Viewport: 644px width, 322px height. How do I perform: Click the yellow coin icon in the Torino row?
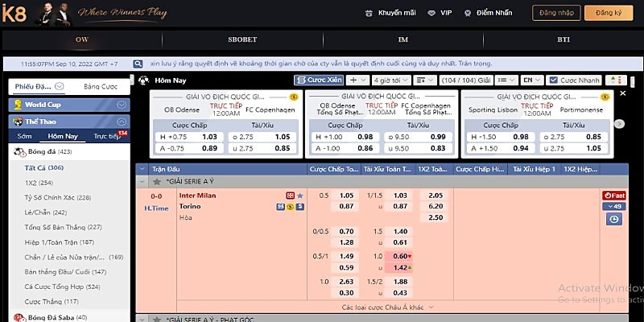(291, 207)
